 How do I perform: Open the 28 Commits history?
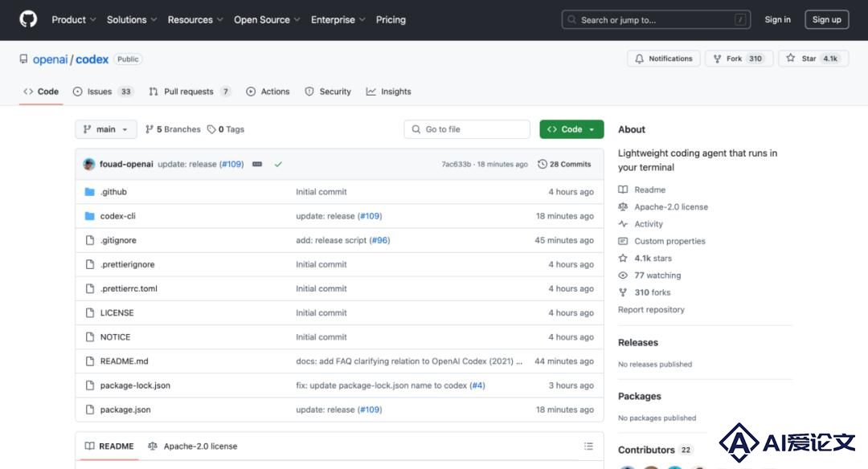565,165
